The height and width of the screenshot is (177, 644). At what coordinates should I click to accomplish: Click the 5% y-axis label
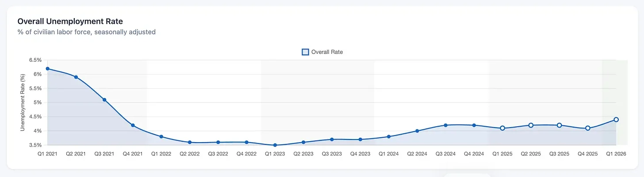(37, 102)
